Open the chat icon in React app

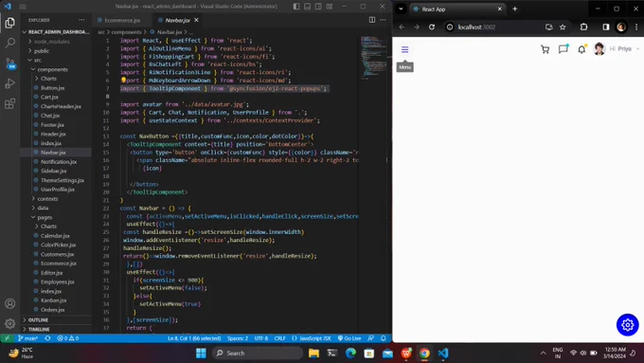[563, 49]
